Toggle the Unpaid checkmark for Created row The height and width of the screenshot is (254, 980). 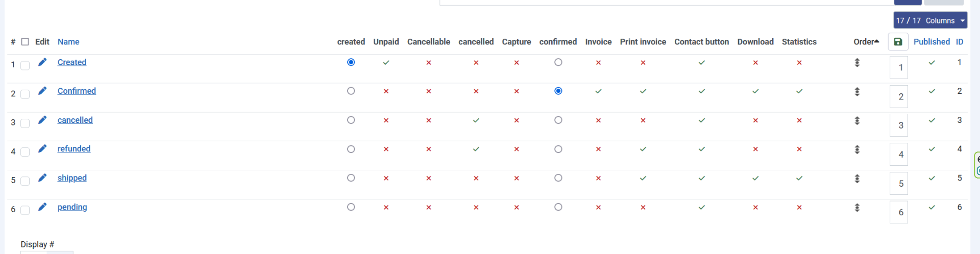click(386, 63)
